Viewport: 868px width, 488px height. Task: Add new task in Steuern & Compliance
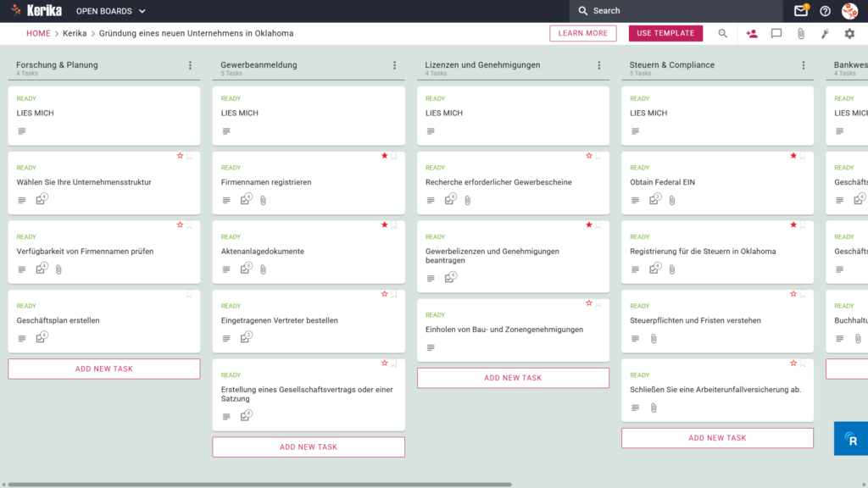click(717, 438)
